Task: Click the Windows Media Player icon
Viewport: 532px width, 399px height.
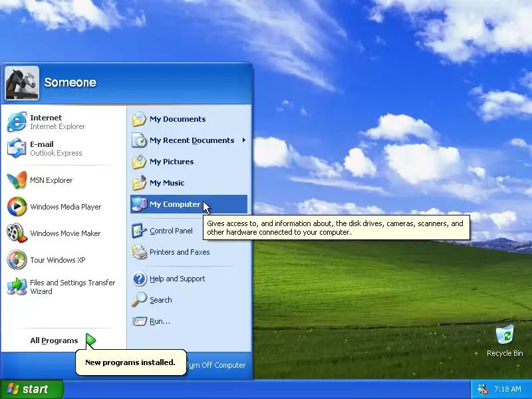Action: (x=17, y=207)
